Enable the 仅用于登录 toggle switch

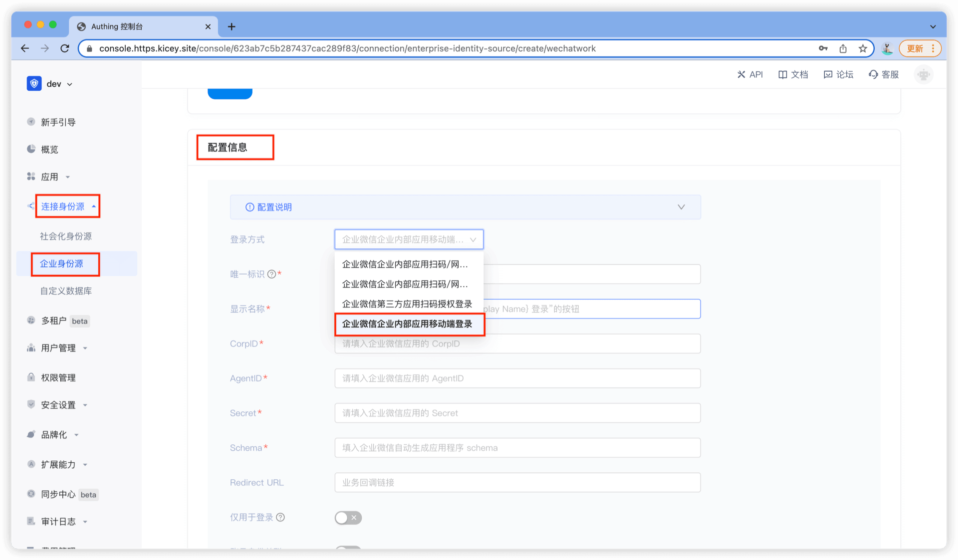(348, 518)
